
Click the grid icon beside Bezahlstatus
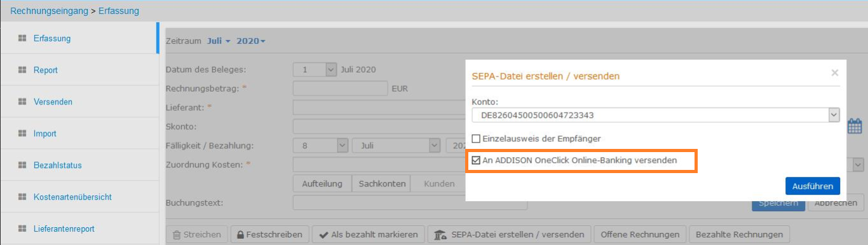pos(22,165)
